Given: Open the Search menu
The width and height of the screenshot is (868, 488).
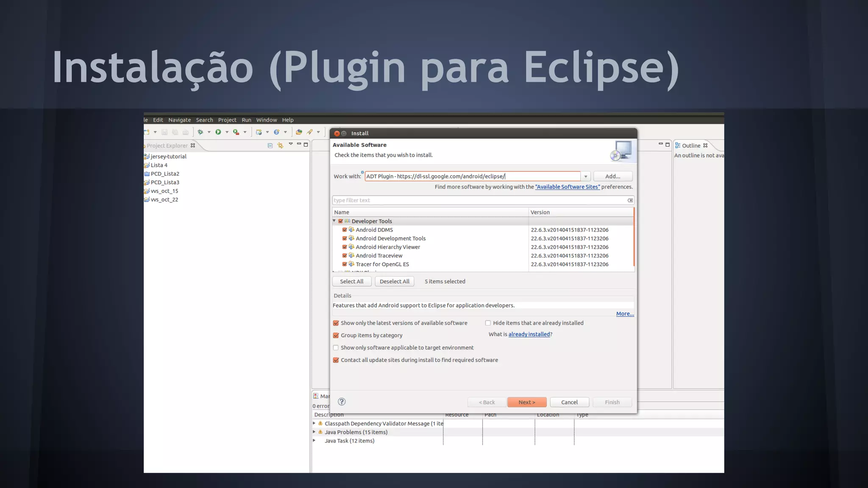Looking at the screenshot, I should tap(204, 120).
